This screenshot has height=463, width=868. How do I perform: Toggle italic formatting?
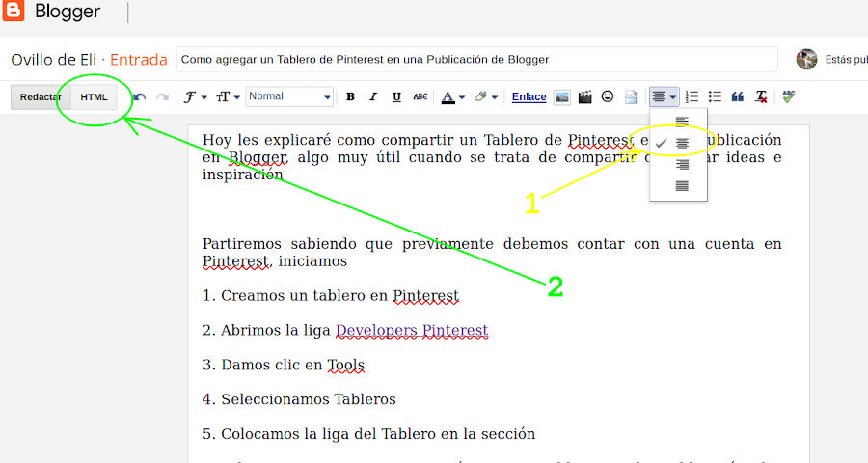[x=373, y=96]
